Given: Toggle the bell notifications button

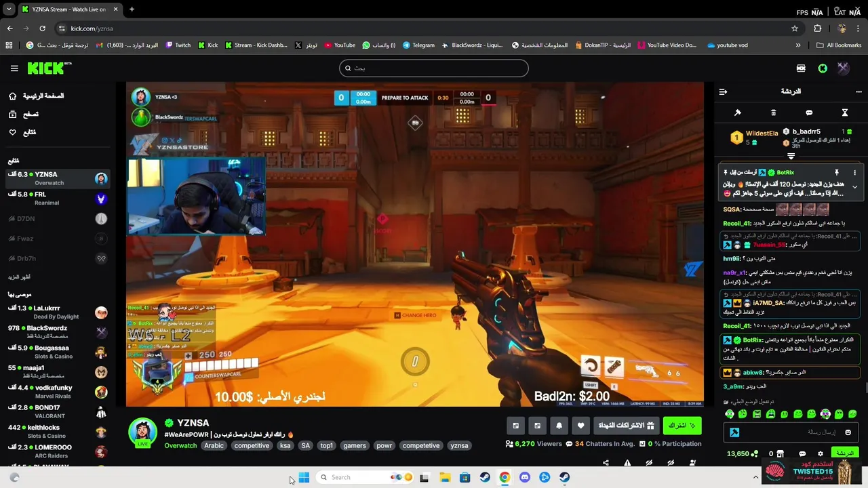Looking at the screenshot, I should tap(559, 426).
